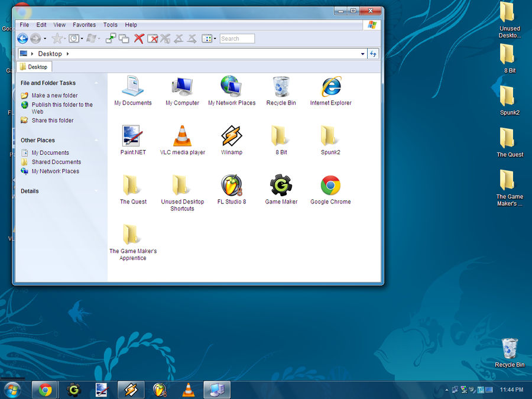The image size is (532, 399).
Task: Open the Favorites menu
Action: click(84, 25)
